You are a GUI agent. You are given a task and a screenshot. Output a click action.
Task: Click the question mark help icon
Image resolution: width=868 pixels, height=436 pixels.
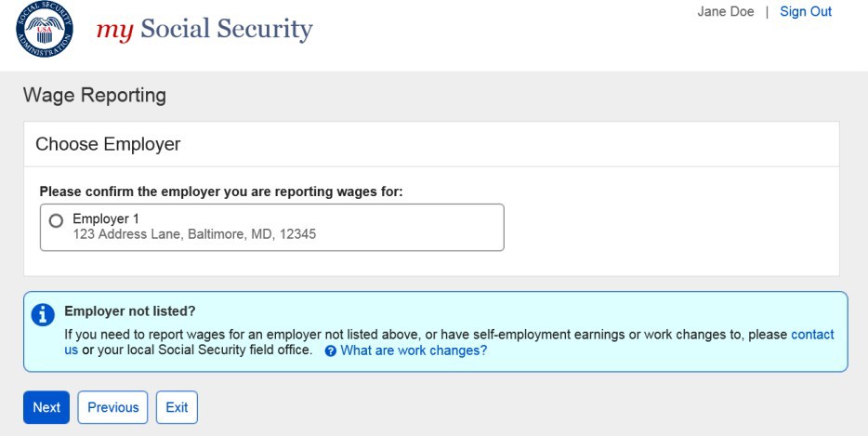[x=330, y=351]
